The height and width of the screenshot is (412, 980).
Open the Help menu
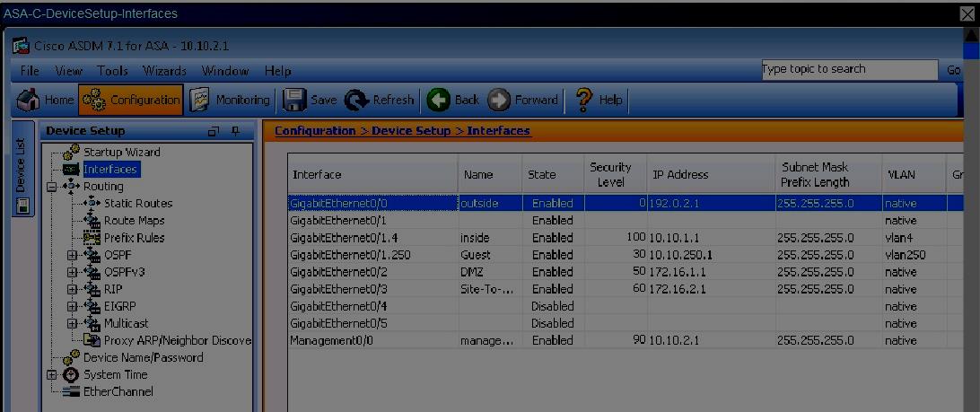pyautogui.click(x=277, y=71)
